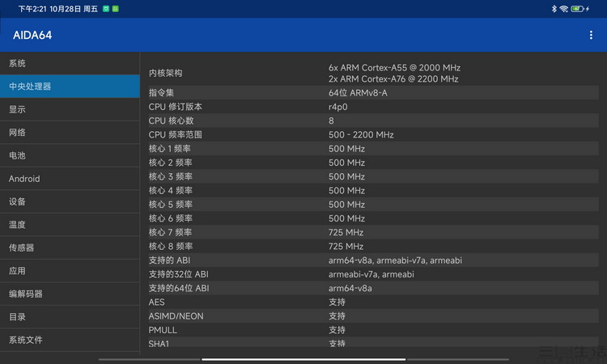Tap the bottom navigation gesture bar
Viewport: 607px width, 364px height.
(303, 359)
